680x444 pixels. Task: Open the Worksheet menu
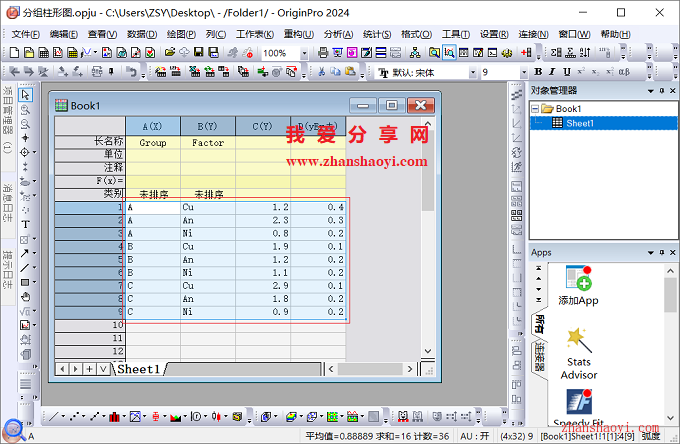(x=255, y=34)
